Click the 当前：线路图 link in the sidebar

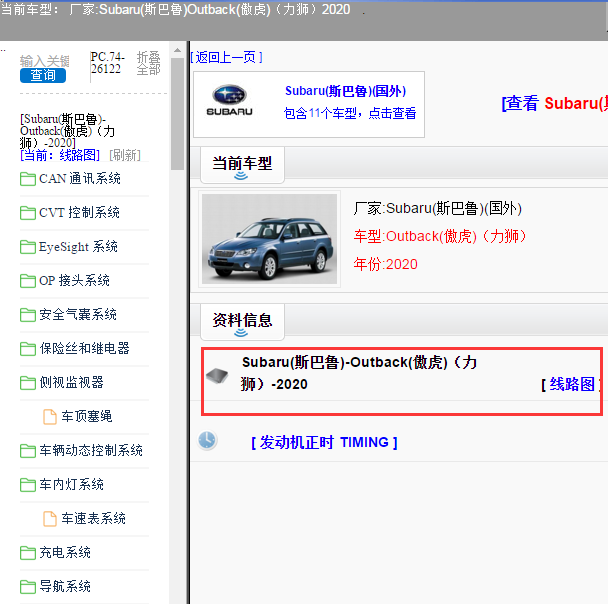pyautogui.click(x=60, y=155)
